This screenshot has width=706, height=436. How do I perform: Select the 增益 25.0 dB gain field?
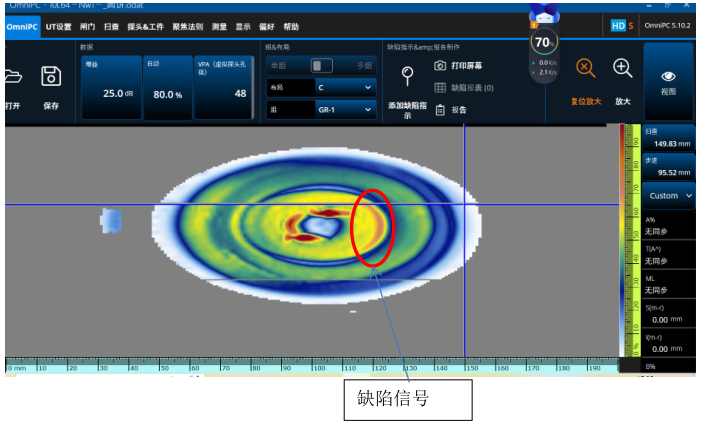click(111, 87)
